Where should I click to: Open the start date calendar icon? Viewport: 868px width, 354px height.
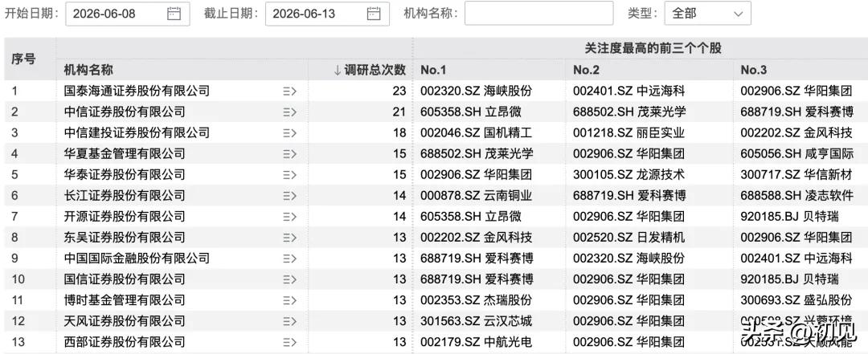[174, 14]
